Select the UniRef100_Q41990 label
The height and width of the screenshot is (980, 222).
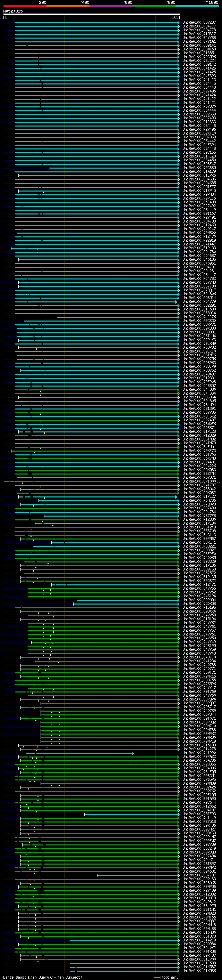tap(199, 753)
